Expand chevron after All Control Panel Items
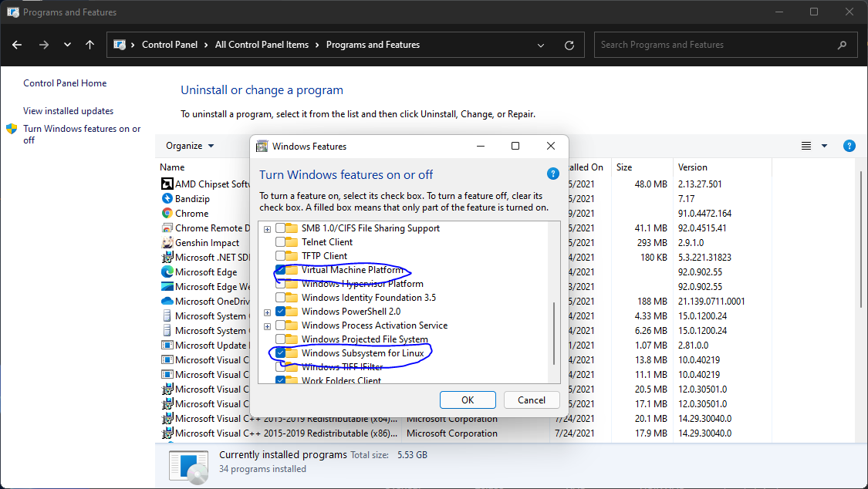 (x=317, y=45)
